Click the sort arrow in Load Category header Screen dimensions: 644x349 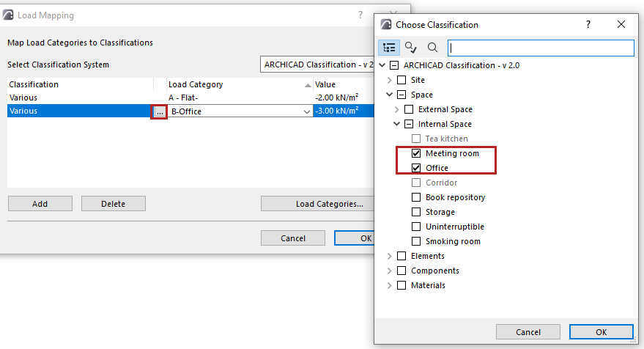(x=308, y=85)
